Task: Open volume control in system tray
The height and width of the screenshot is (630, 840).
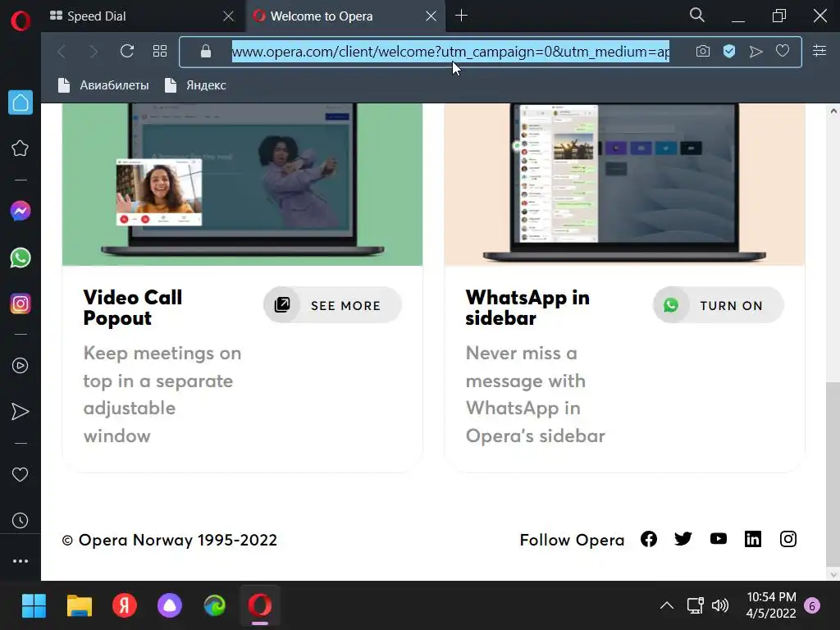Action: point(720,605)
